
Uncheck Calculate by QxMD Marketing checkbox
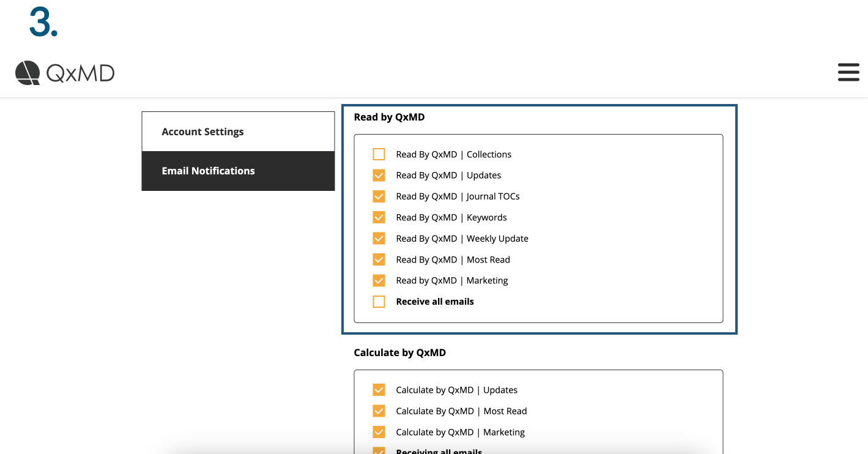pos(379,432)
